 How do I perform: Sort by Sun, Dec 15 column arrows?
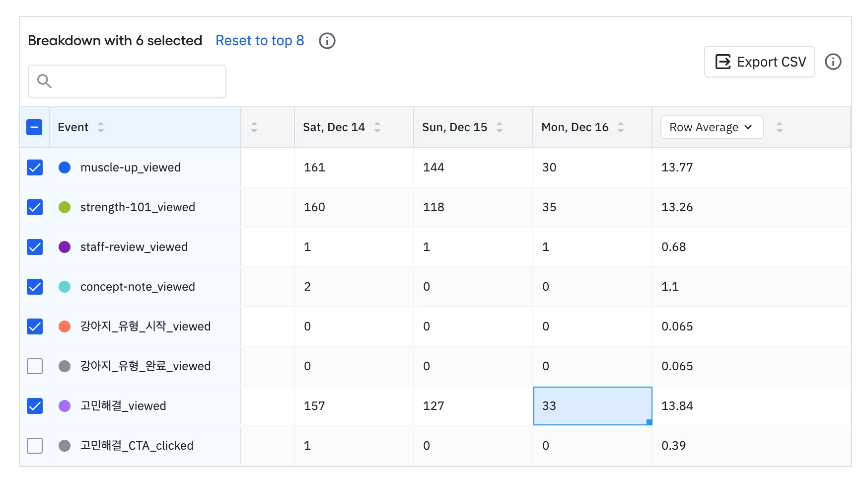(500, 127)
